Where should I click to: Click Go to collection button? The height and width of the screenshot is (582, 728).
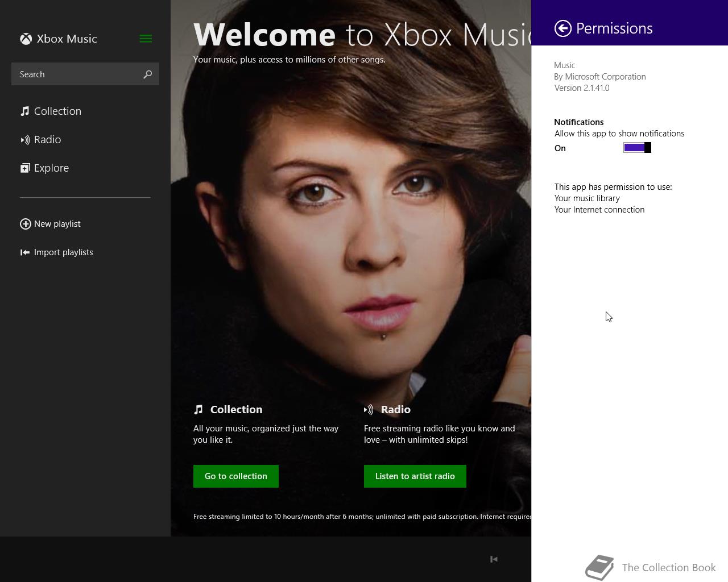coord(236,476)
